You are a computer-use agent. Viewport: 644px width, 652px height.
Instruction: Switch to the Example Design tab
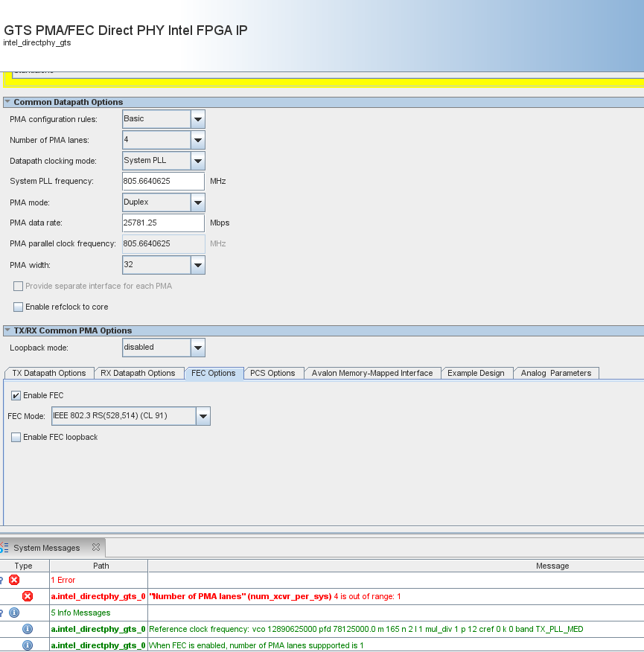click(476, 373)
